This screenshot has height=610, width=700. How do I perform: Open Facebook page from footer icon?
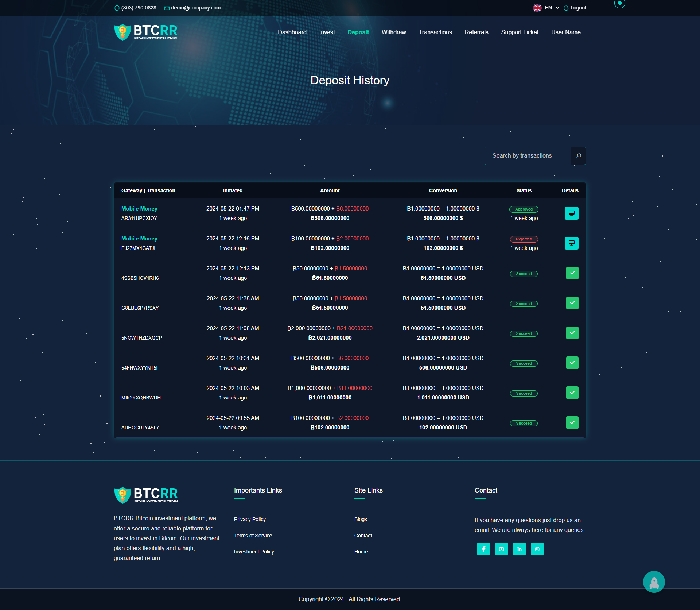pyautogui.click(x=483, y=549)
